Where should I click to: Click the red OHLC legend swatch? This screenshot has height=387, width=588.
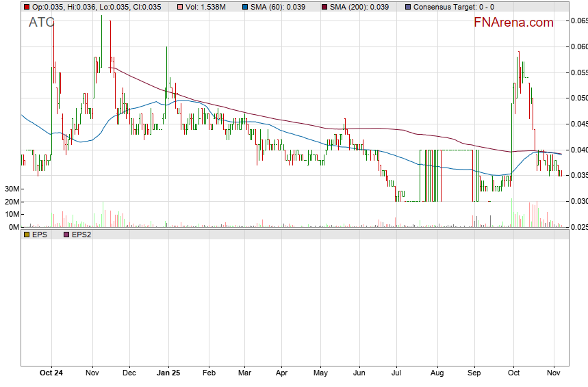point(27,7)
